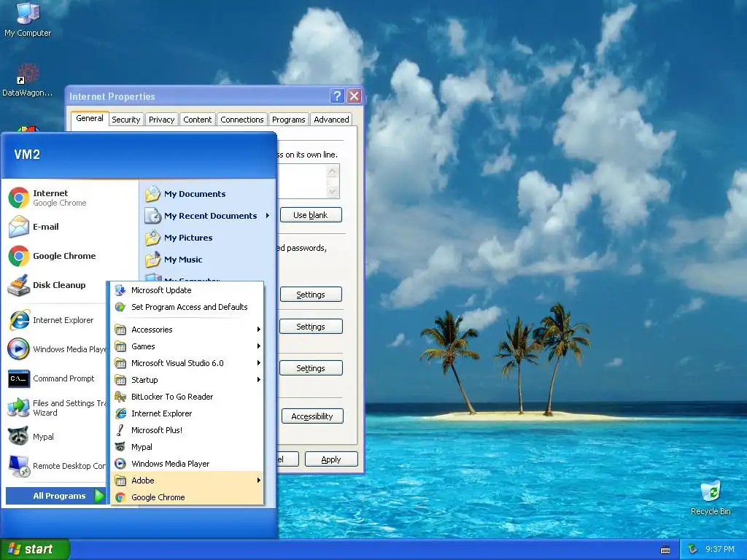Viewport: 747px width, 560px height.
Task: Click the taskbar clock showing 9:37 PM
Action: pyautogui.click(x=719, y=549)
